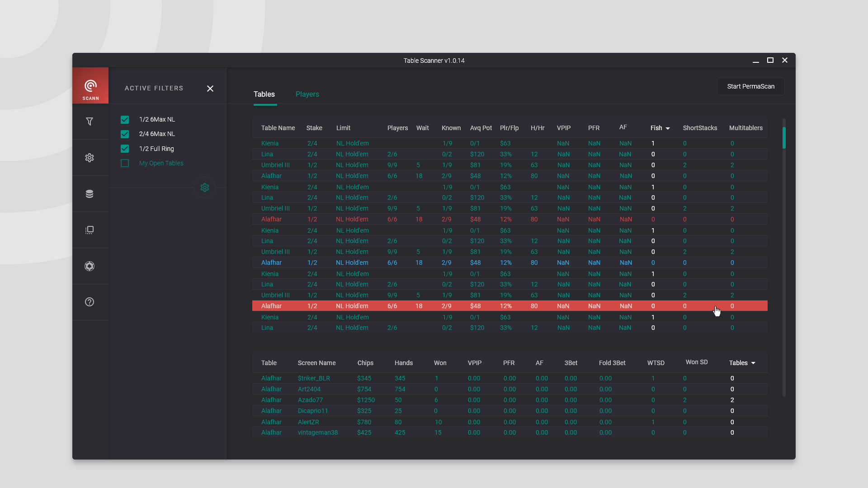Close the Active Filters panel
Screen dimensions: 868x488
[210, 89]
